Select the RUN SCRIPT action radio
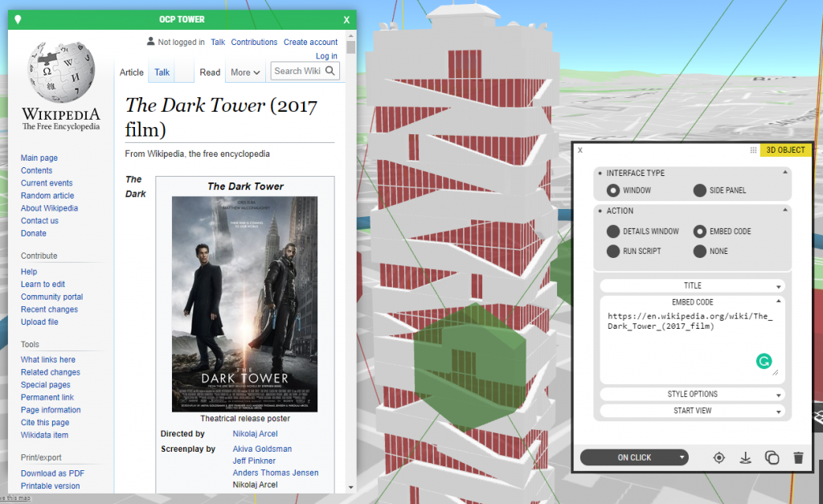823x504 pixels. 613,251
